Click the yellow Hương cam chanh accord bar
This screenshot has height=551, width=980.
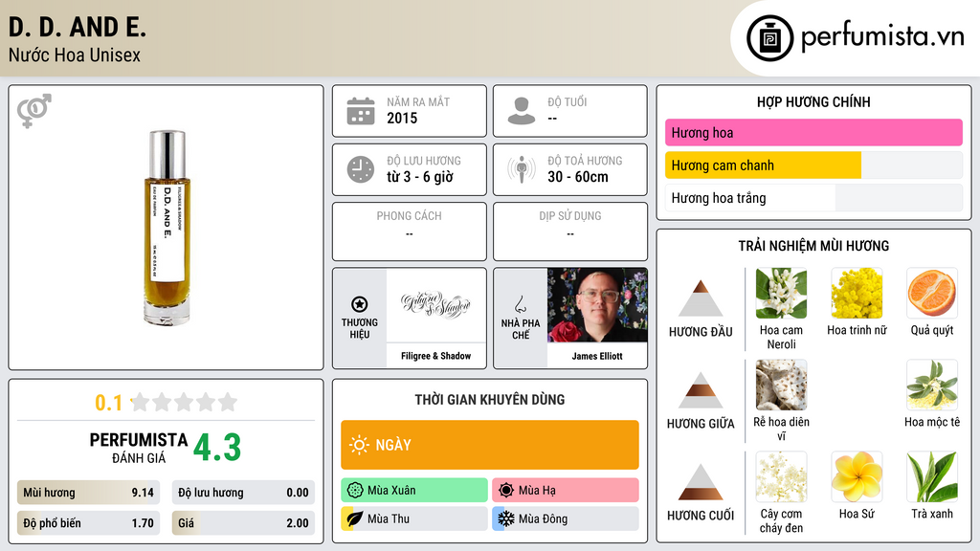point(813,165)
